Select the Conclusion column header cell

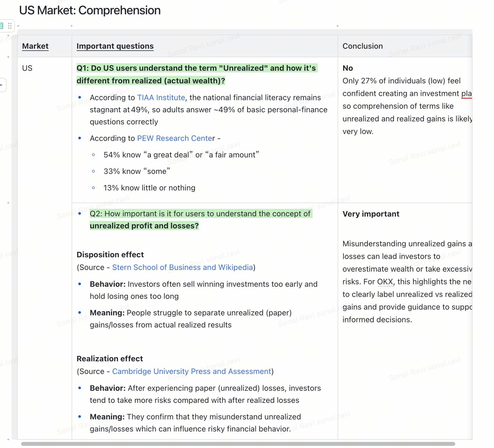(405, 46)
